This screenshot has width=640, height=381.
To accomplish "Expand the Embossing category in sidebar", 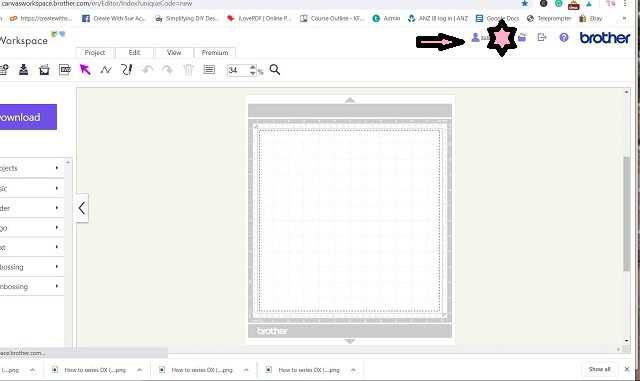I will 31,267.
